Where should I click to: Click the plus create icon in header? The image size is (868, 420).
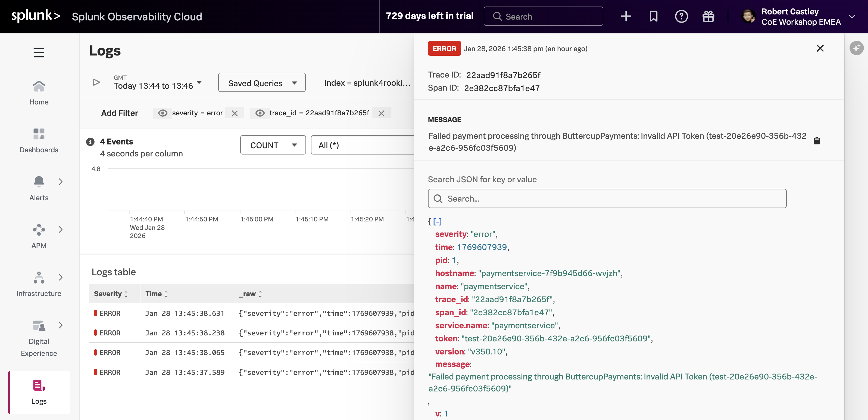click(x=626, y=16)
